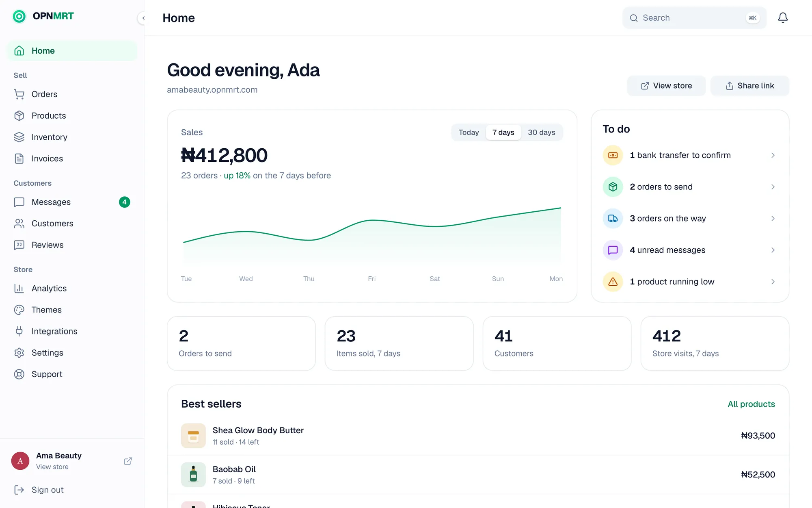Open the 2 orders to send chevron
Viewport: 812px width, 508px height.
tap(773, 187)
